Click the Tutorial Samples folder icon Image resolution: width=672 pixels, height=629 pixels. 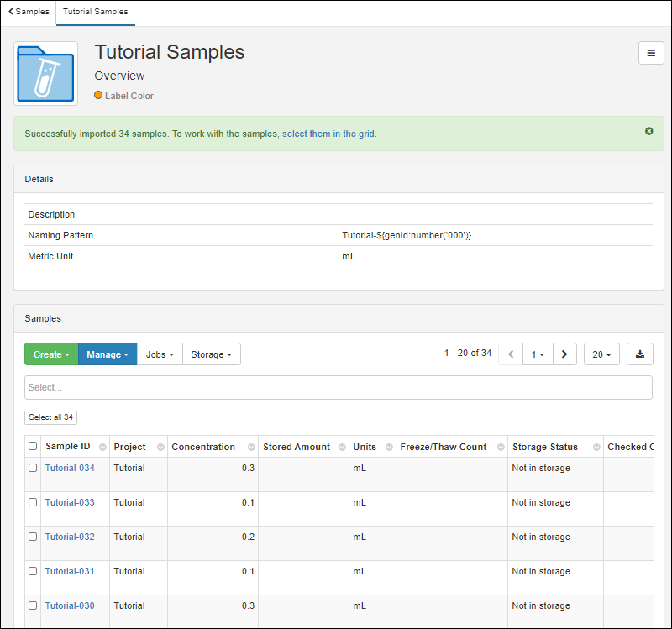[x=45, y=74]
